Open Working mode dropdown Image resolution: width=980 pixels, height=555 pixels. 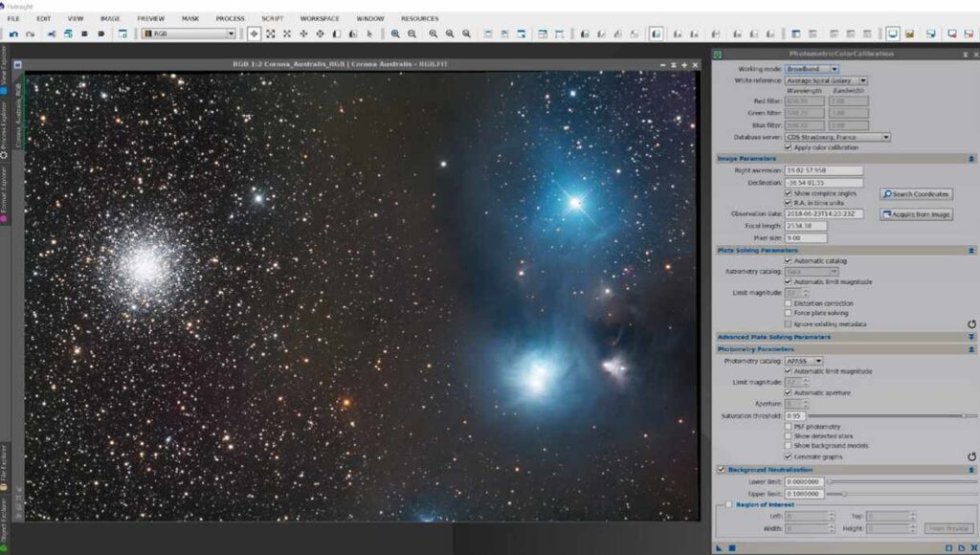[x=812, y=69]
